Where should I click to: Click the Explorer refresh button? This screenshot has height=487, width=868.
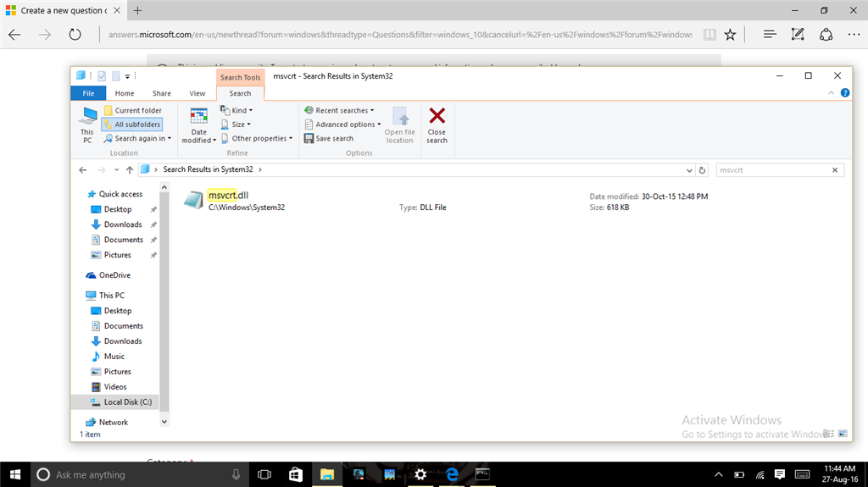click(702, 170)
